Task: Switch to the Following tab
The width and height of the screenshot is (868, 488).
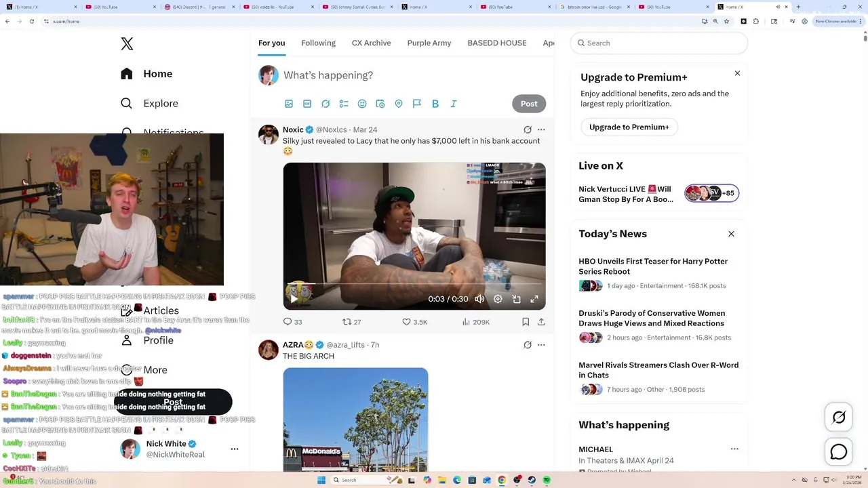Action: point(319,43)
